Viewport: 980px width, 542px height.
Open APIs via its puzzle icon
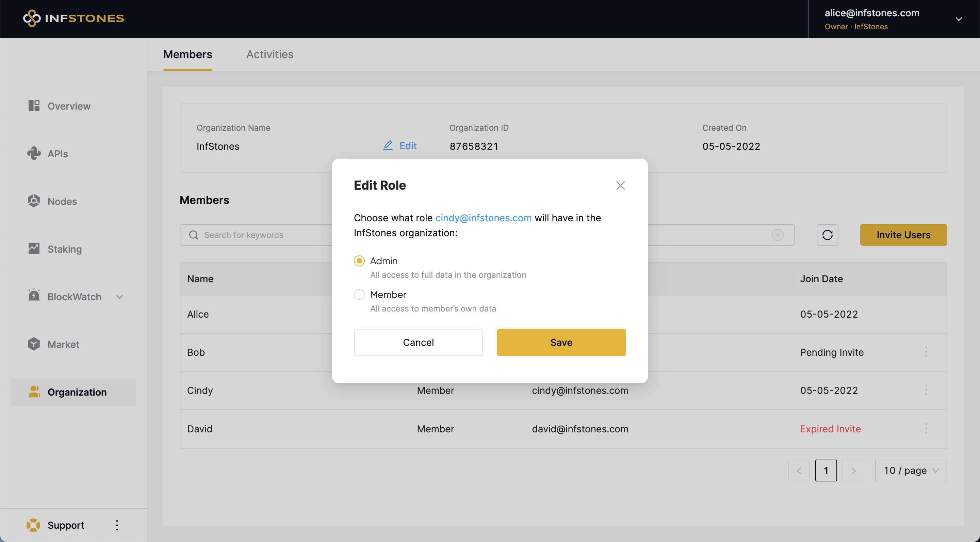(34, 154)
